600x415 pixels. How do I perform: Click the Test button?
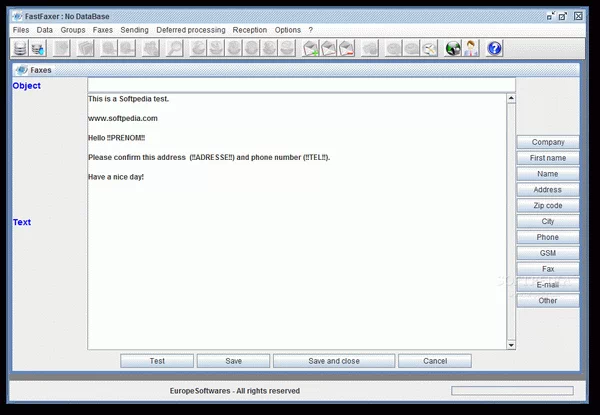click(157, 361)
